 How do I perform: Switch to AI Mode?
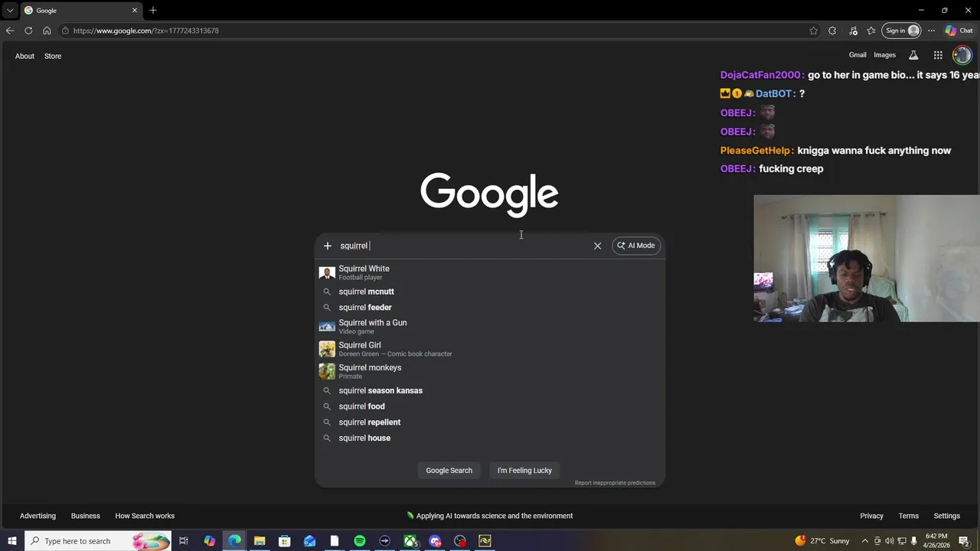click(x=636, y=246)
